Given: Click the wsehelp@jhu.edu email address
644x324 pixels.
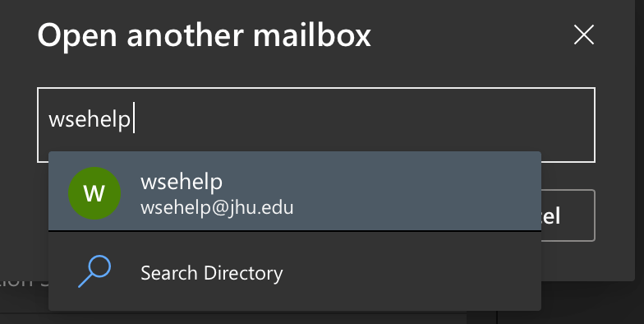Looking at the screenshot, I should (217, 207).
